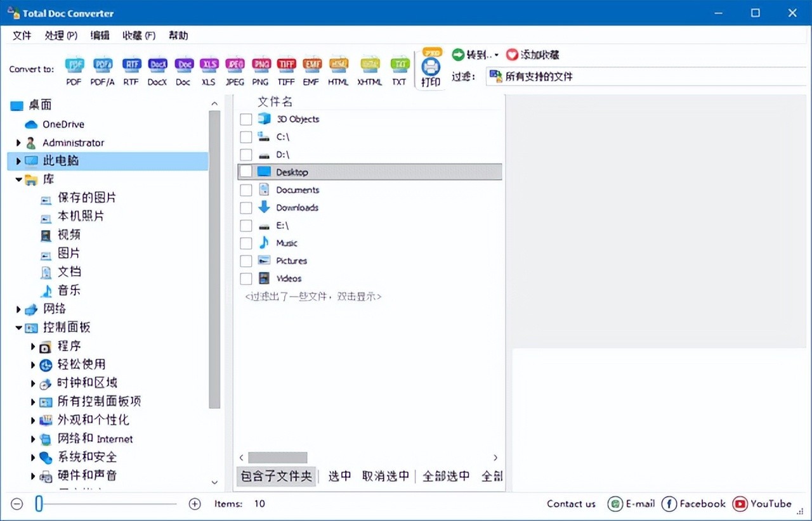Expand the 此电脑 tree node

pyautogui.click(x=18, y=161)
